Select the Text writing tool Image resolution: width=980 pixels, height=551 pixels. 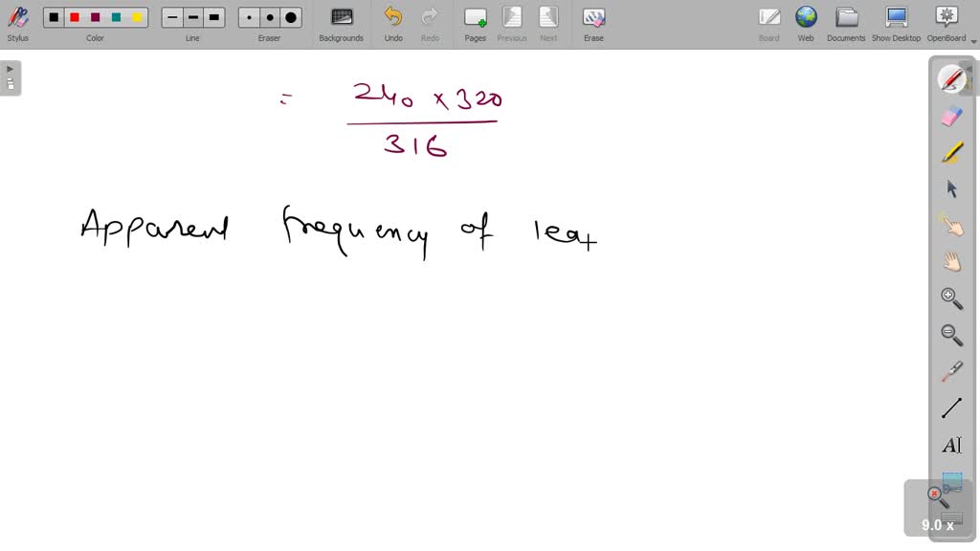pos(950,444)
